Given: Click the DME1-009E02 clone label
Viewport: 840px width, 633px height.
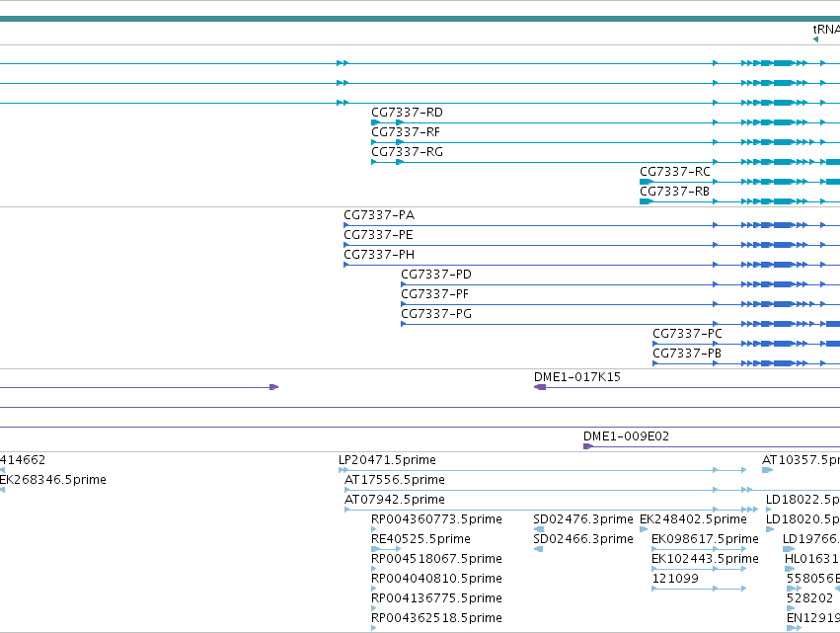Looking at the screenshot, I should 626,436.
